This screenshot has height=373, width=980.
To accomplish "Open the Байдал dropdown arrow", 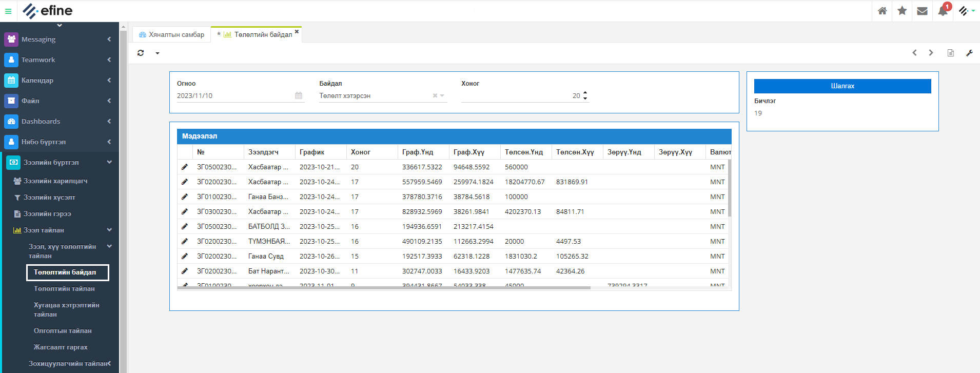I will click(x=442, y=95).
